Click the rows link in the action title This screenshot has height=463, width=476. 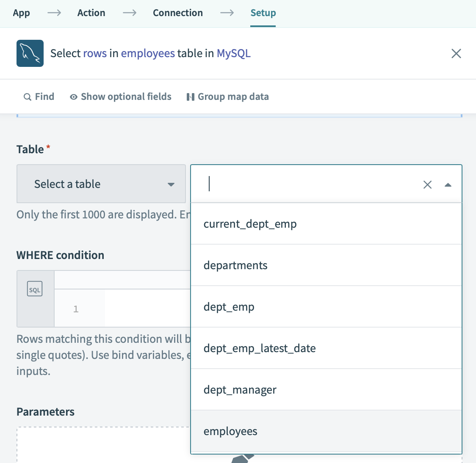click(x=95, y=53)
